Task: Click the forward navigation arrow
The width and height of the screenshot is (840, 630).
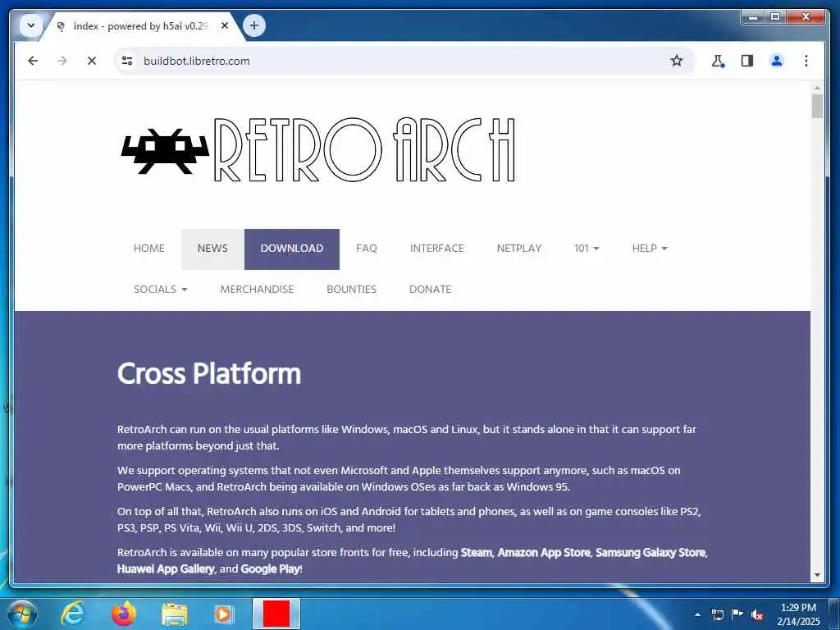Action: (x=62, y=61)
